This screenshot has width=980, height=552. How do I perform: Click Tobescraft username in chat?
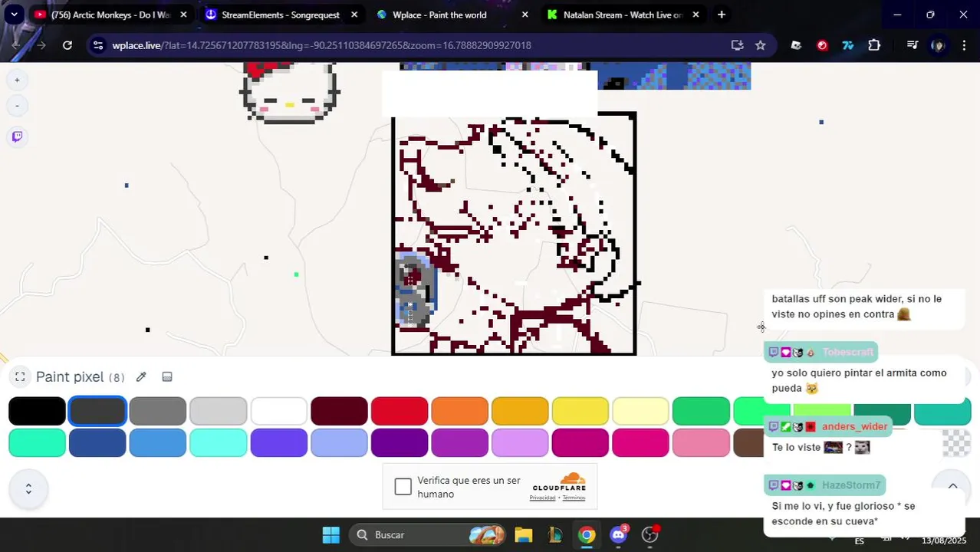click(x=847, y=352)
